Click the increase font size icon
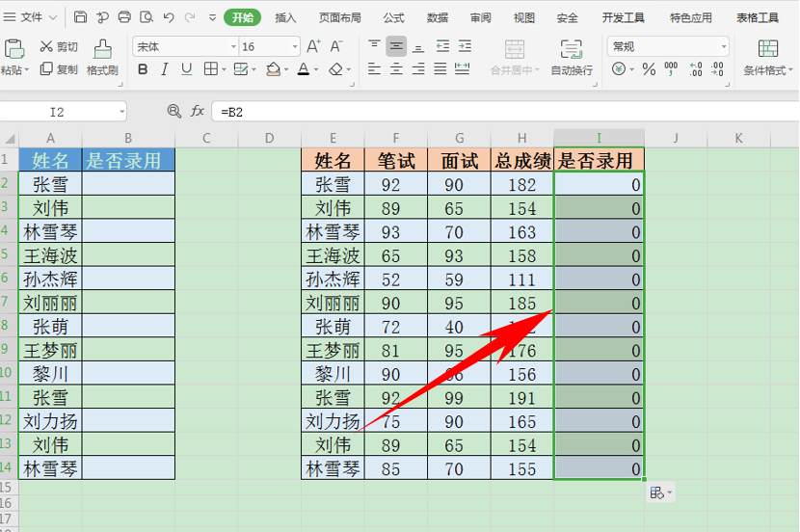Image resolution: width=800 pixels, height=532 pixels. tap(313, 46)
